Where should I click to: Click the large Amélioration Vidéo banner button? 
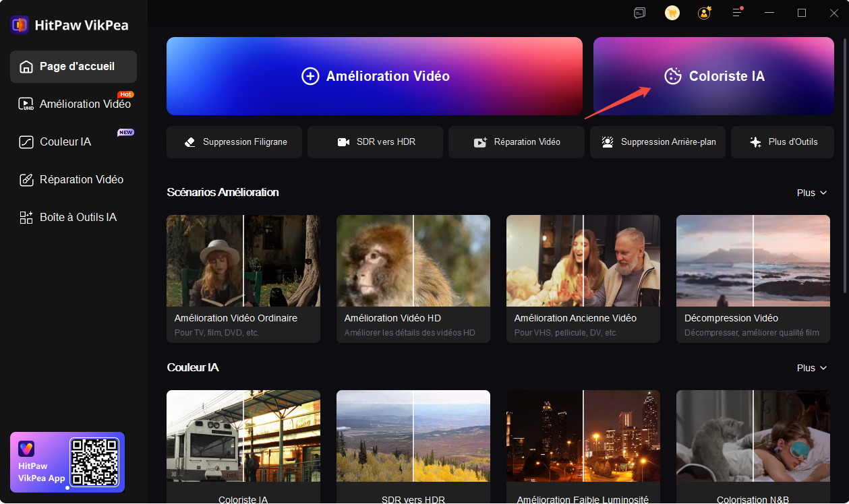pyautogui.click(x=374, y=76)
